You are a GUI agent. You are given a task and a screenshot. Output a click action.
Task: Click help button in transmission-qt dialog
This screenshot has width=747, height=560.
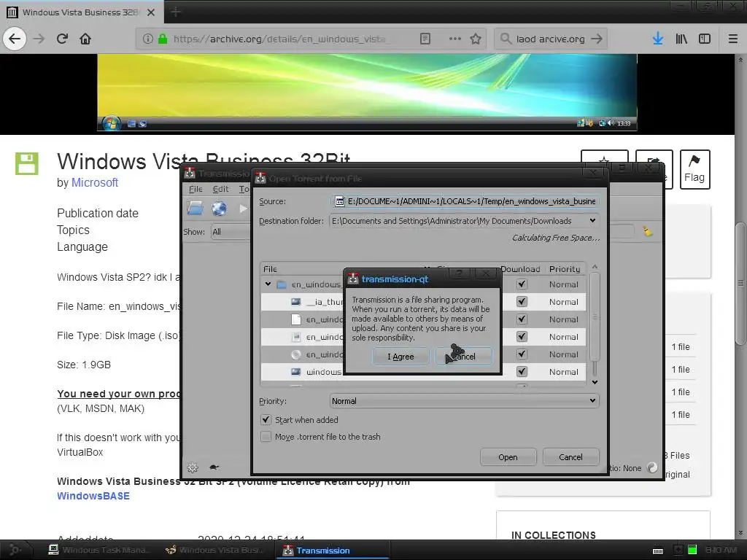tap(459, 273)
